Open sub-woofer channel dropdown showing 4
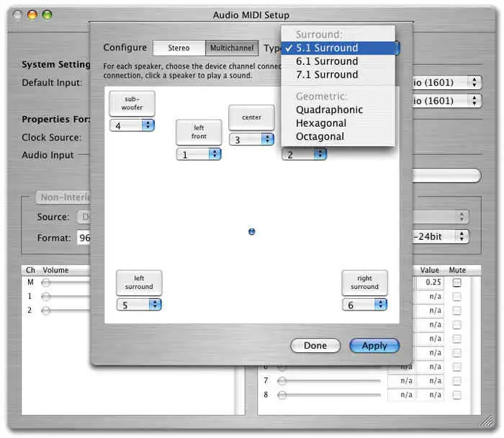This screenshot has height=438, width=504. pos(132,125)
